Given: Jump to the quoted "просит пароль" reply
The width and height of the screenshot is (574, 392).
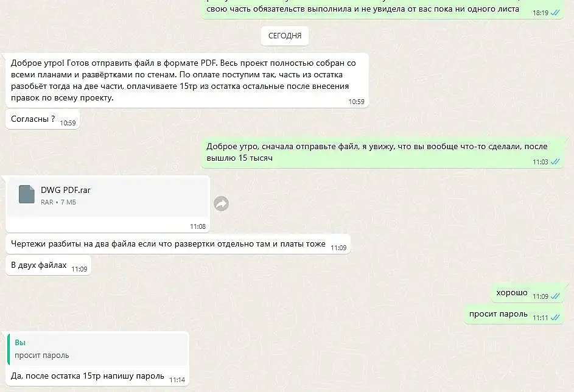Looking at the screenshot, I should coord(98,349).
